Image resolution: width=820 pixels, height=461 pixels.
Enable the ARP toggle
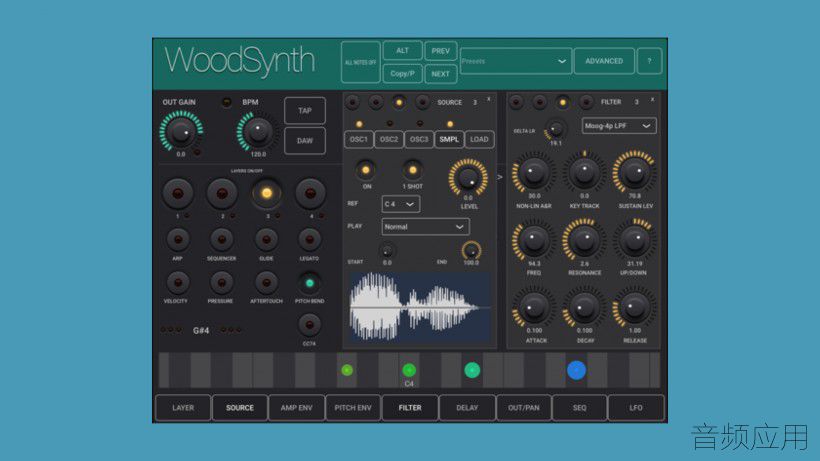(x=178, y=240)
